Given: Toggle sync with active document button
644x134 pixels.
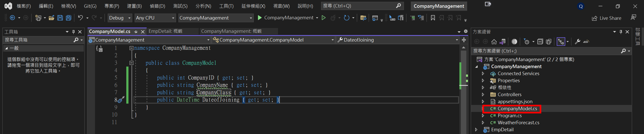Looking at the screenshot, I should pyautogui.click(x=561, y=41).
